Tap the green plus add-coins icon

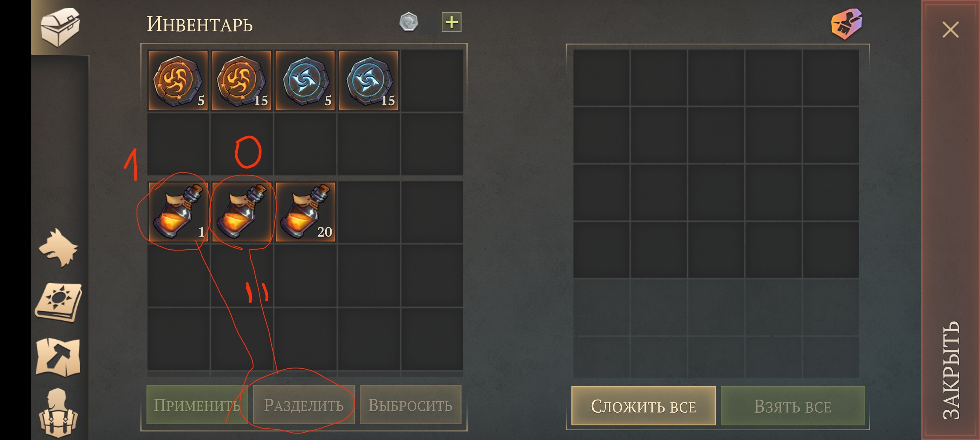pos(451,22)
